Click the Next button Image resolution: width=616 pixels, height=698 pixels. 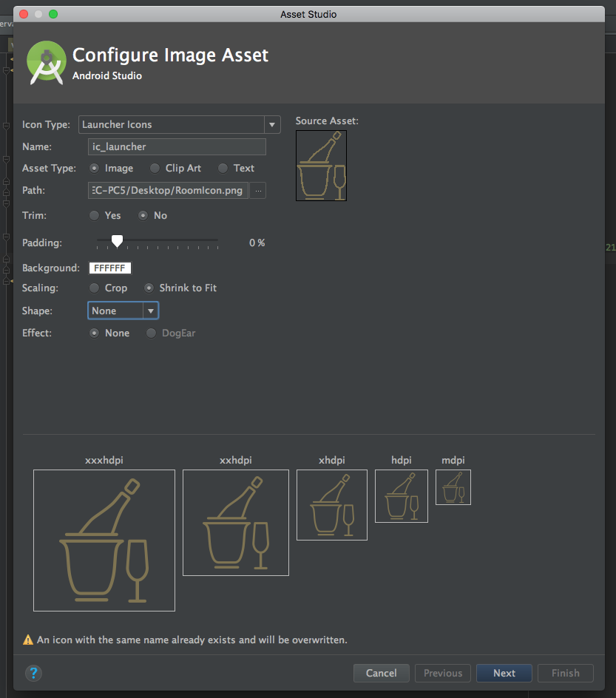tap(504, 673)
